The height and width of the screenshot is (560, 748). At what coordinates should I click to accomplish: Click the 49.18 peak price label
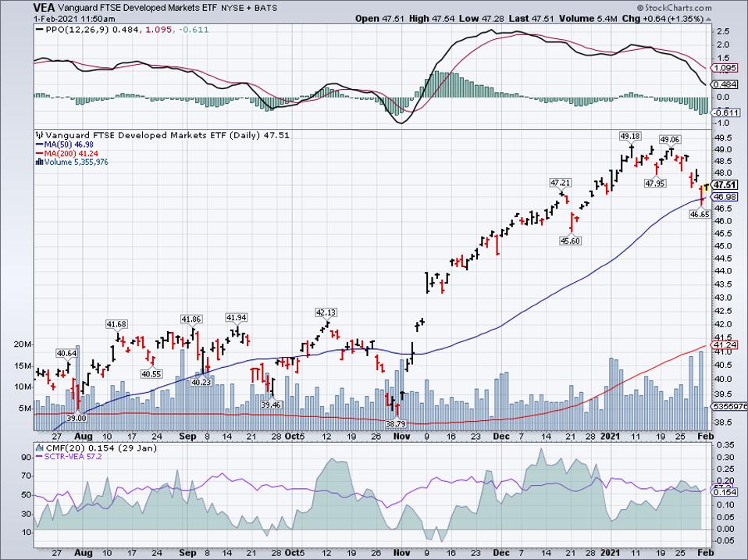[630, 137]
